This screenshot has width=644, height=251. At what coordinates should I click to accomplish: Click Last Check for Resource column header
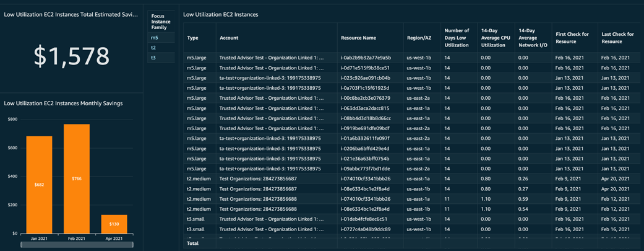point(617,38)
